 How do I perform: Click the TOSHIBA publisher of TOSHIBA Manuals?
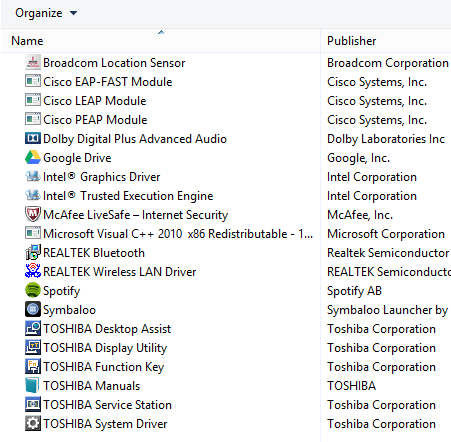[352, 386]
